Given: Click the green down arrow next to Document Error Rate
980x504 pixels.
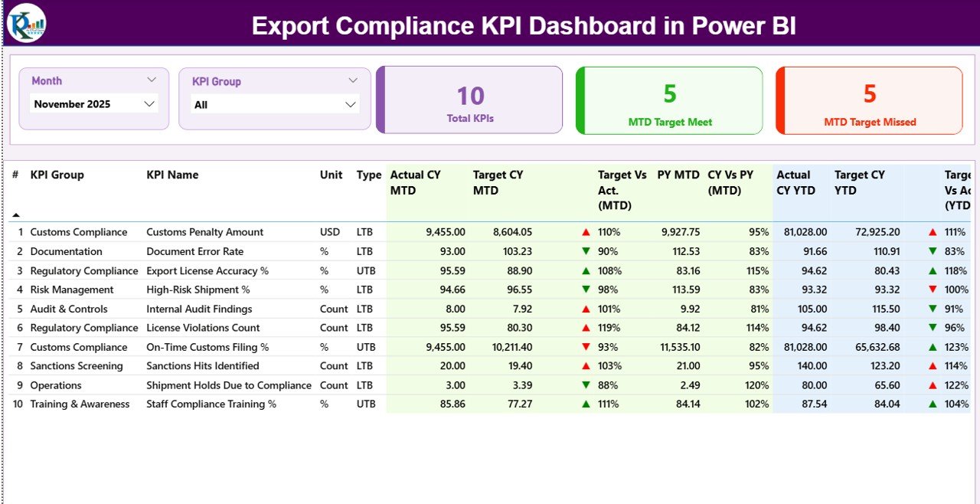Looking at the screenshot, I should tap(586, 250).
